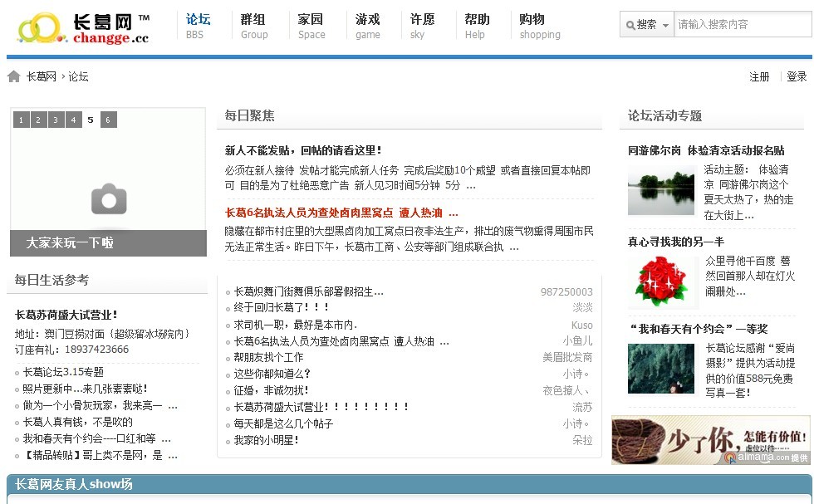Click the 长葛网 changge.cc logo
Viewport: 814px width, 504px height.
pos(84,28)
